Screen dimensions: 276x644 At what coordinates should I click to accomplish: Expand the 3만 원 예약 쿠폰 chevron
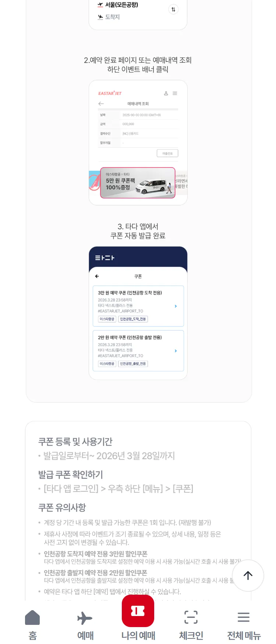pyautogui.click(x=176, y=306)
